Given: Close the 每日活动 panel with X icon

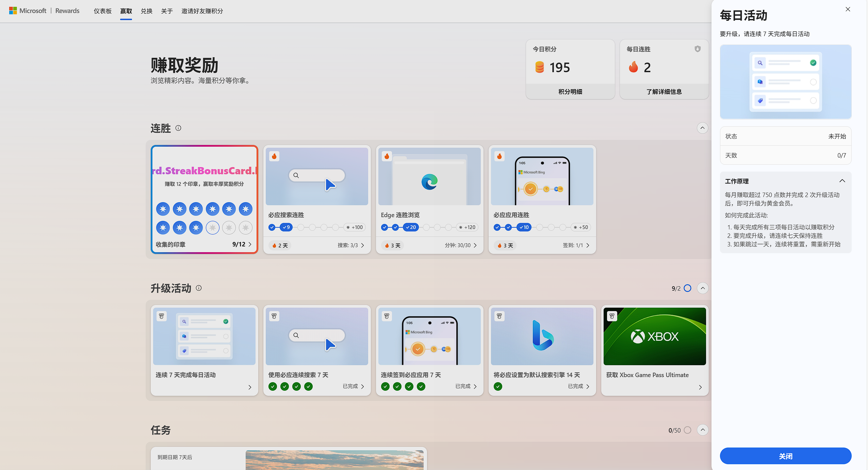Looking at the screenshot, I should (x=848, y=10).
